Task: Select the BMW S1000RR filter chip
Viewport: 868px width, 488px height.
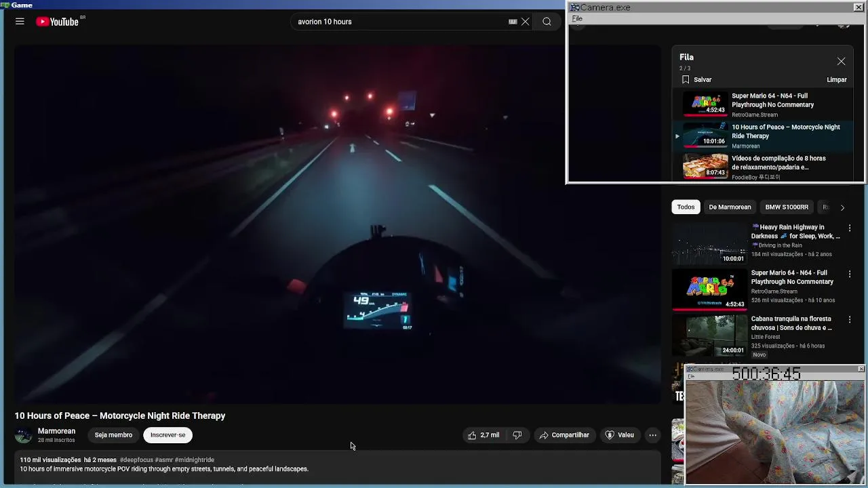Action: pyautogui.click(x=787, y=207)
